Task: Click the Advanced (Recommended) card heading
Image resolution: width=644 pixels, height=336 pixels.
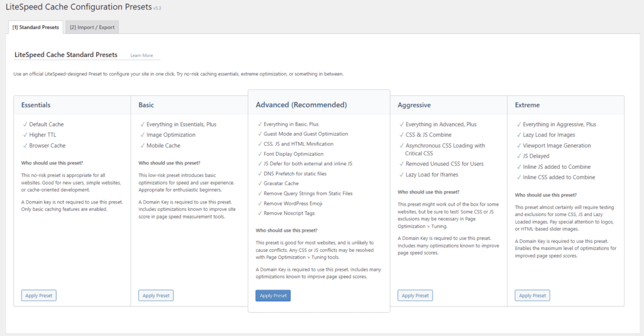Action: pyautogui.click(x=301, y=105)
